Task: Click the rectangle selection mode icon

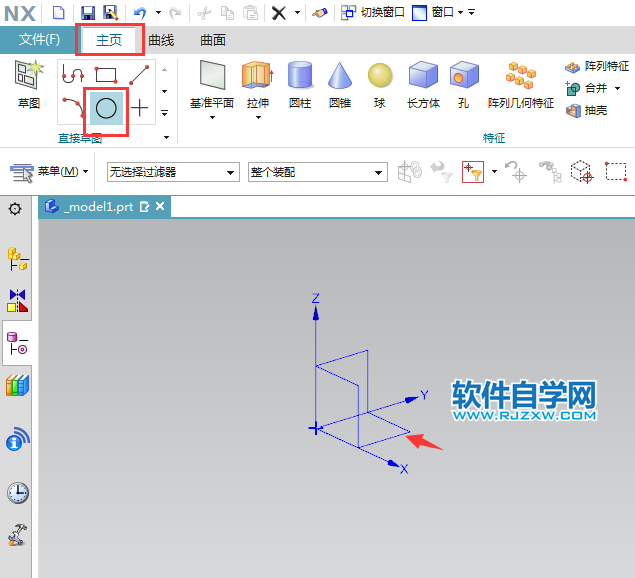Action: point(616,172)
